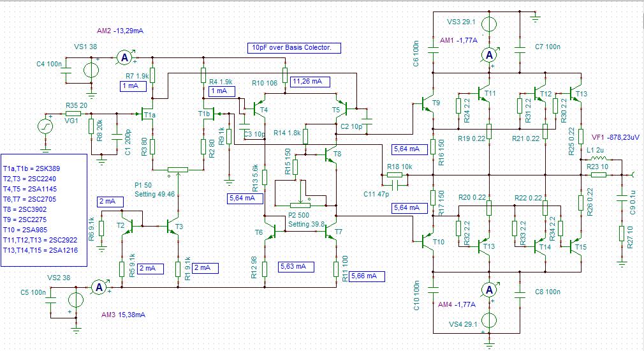Select transistor T6 symbol

coord(270,232)
